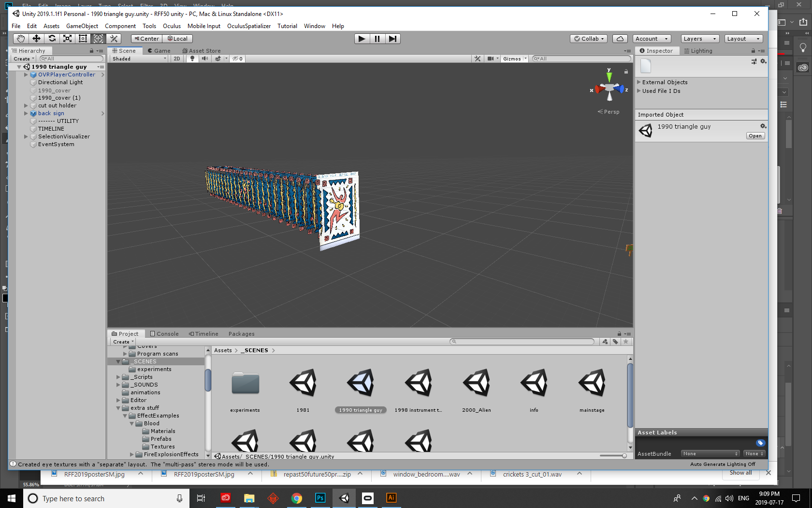The height and width of the screenshot is (508, 812).
Task: Expand OVRPlayerController in Hierarchy
Action: (x=26, y=75)
